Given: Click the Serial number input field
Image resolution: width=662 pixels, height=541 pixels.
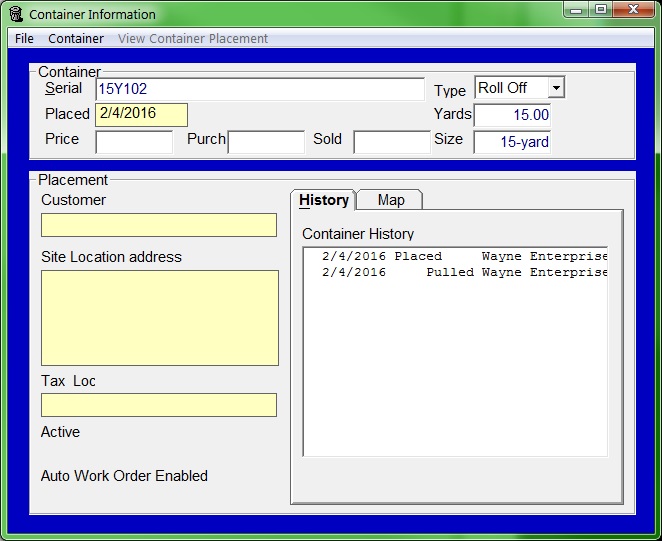Looking at the screenshot, I should point(260,89).
